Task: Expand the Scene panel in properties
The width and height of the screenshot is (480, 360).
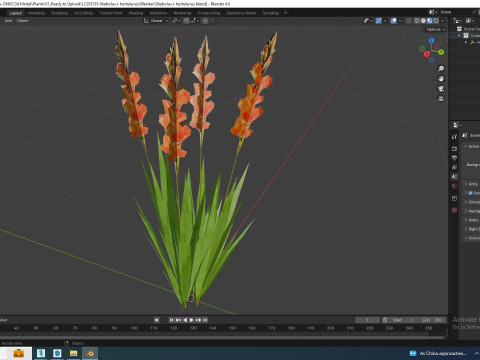Action: pyautogui.click(x=466, y=146)
